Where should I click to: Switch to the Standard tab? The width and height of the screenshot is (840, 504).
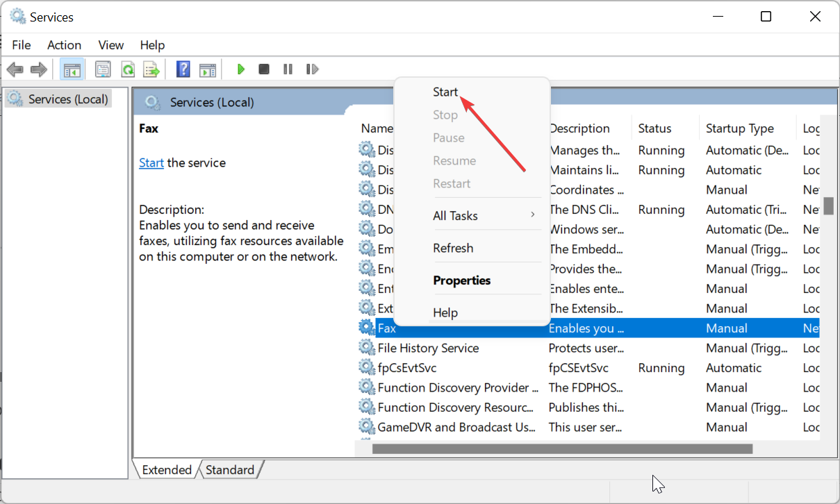coord(230,470)
